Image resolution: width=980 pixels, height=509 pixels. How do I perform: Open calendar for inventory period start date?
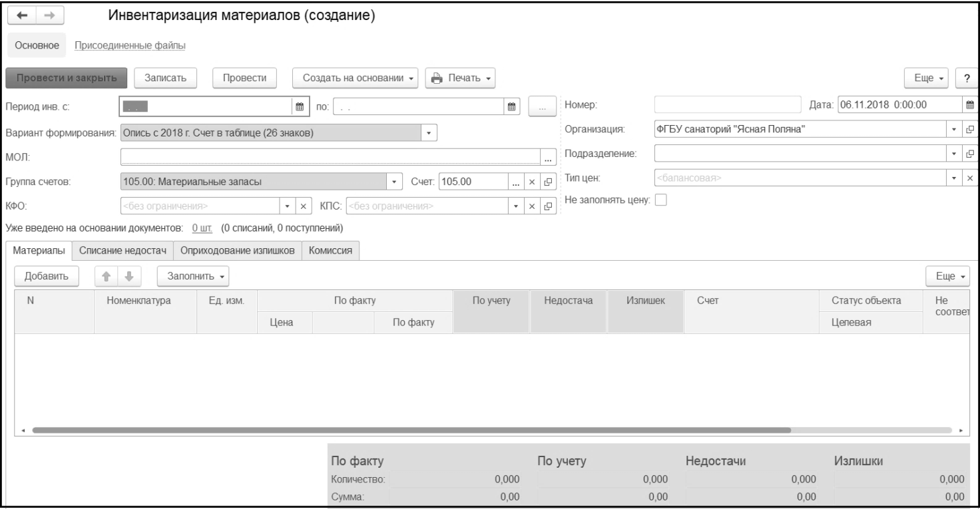pos(299,106)
